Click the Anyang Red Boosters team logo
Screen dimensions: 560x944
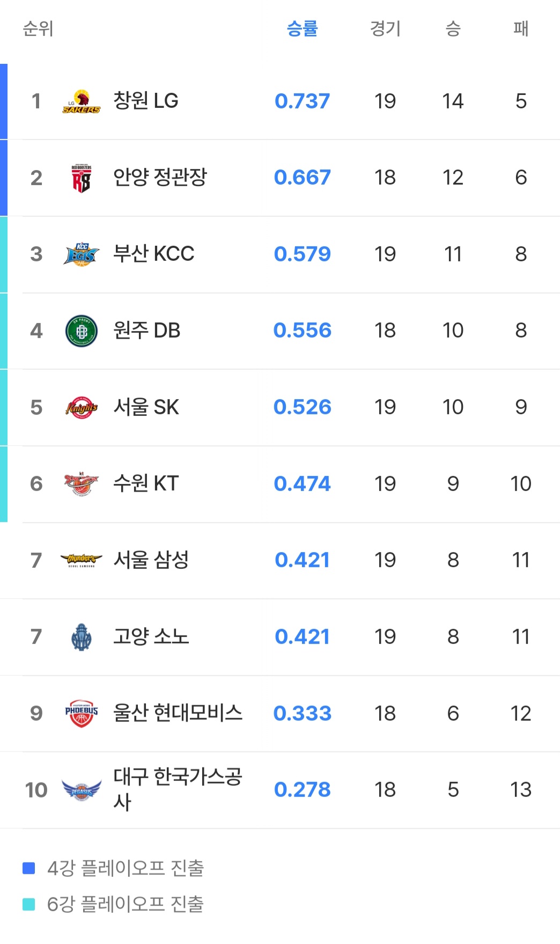click(x=82, y=178)
